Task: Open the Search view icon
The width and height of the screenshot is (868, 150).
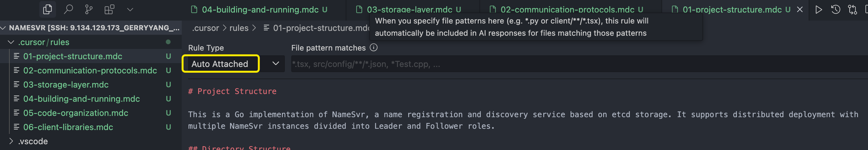Action: (68, 9)
